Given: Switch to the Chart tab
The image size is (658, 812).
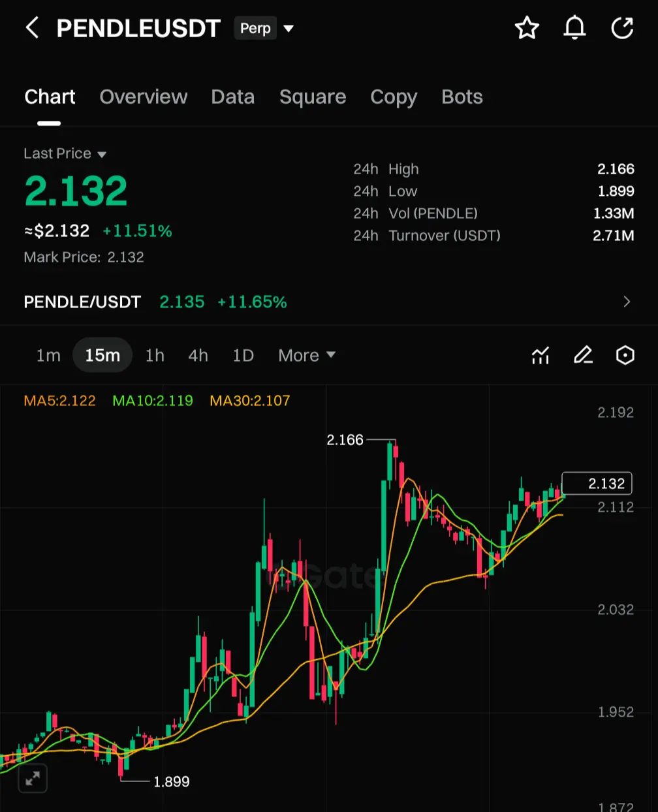Looking at the screenshot, I should (x=50, y=97).
